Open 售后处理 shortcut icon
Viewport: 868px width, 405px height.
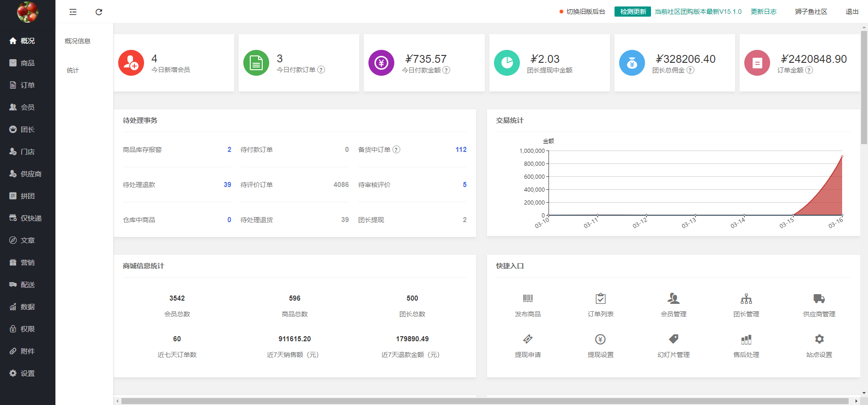(x=747, y=339)
